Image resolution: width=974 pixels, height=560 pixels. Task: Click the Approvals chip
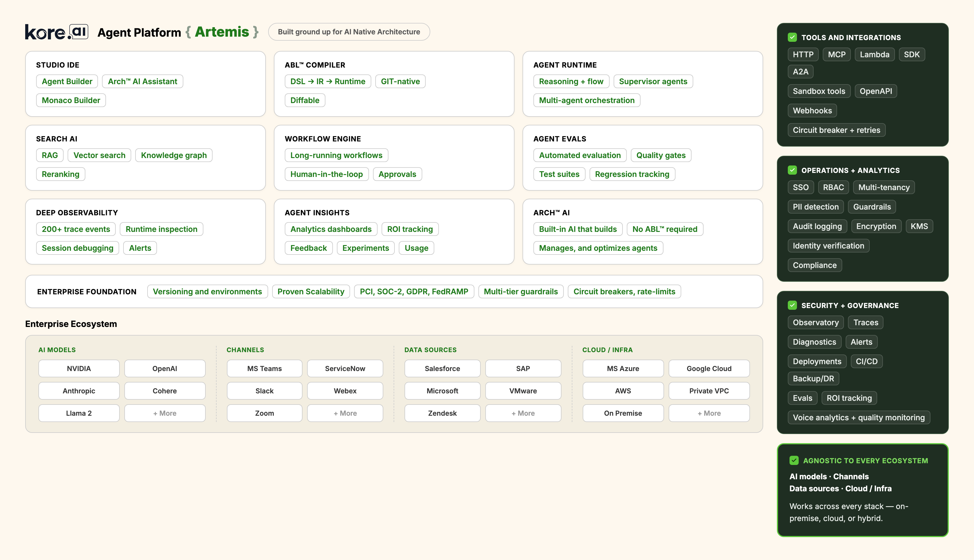(x=397, y=174)
